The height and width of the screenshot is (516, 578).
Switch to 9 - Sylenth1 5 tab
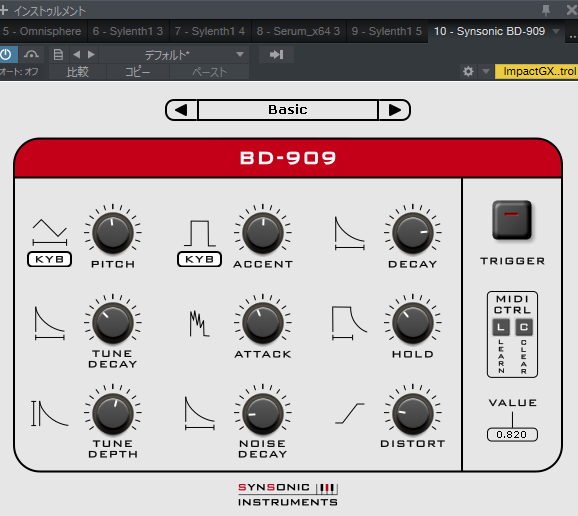(x=386, y=31)
